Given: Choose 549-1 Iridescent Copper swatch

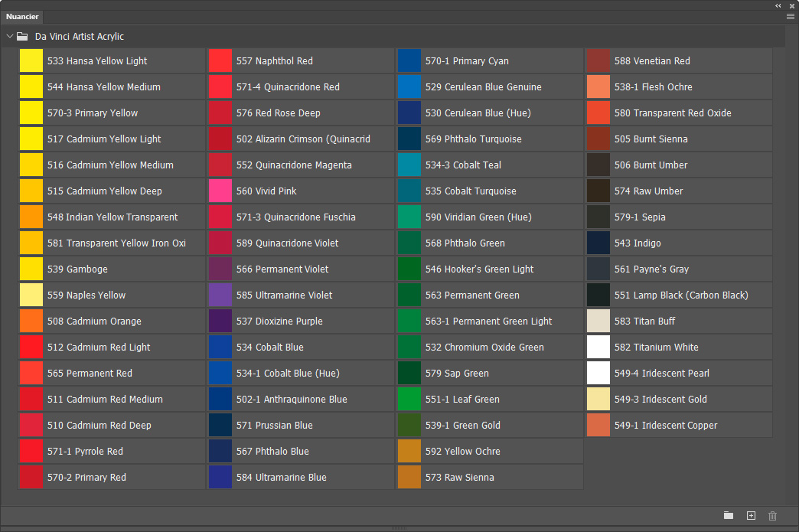Looking at the screenshot, I should coord(679,425).
